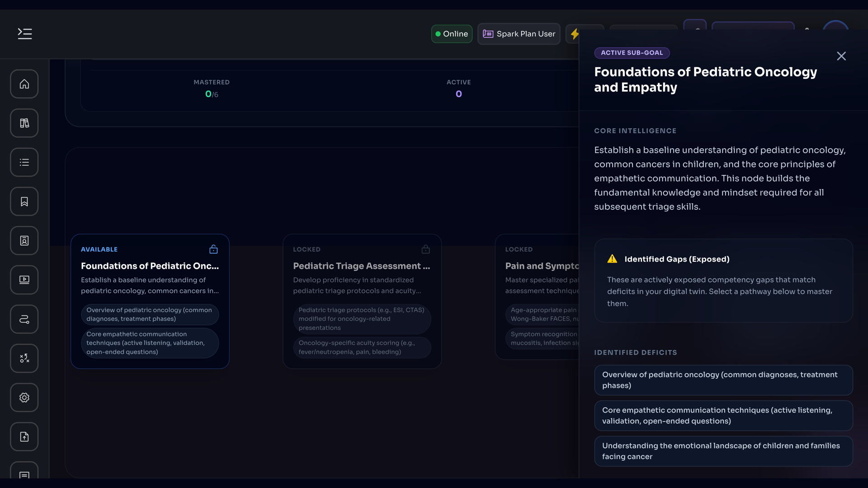Click the MASTERED 0/6 counter
Screen dimensions: 868x488
click(x=212, y=89)
